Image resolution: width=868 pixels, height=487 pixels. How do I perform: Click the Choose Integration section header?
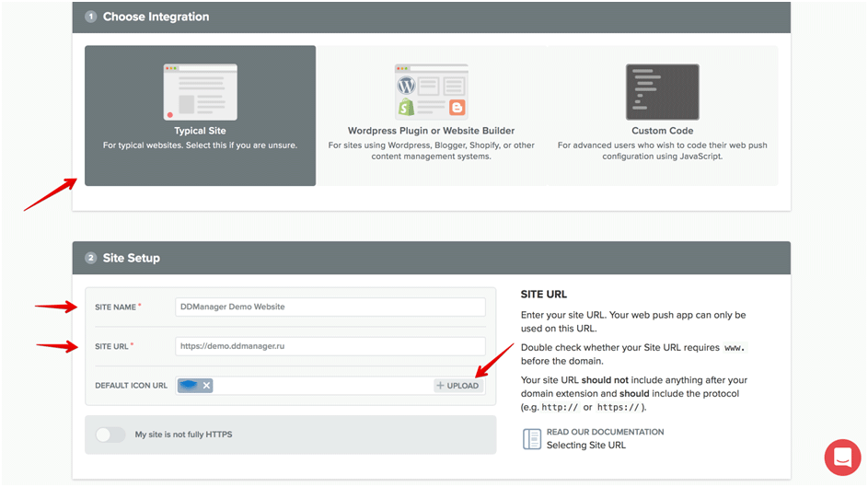[156, 17]
